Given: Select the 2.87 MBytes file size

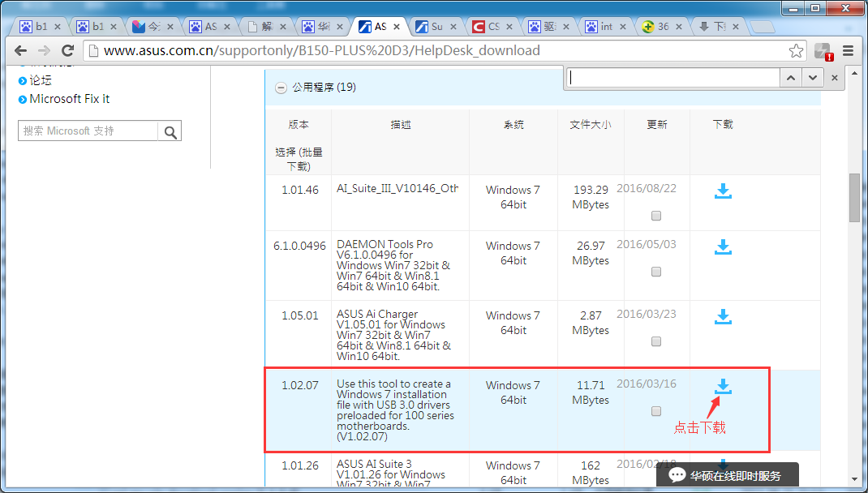Looking at the screenshot, I should click(x=591, y=323).
